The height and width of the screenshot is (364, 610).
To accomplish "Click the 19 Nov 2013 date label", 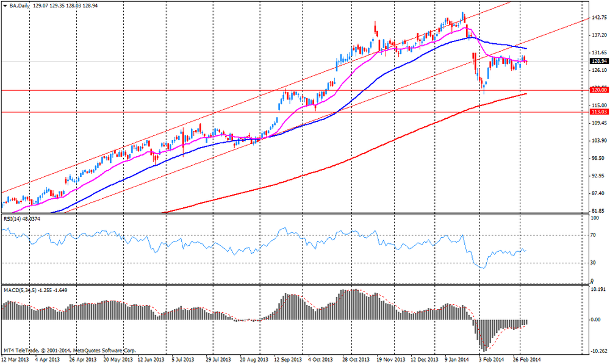I will point(391,359).
